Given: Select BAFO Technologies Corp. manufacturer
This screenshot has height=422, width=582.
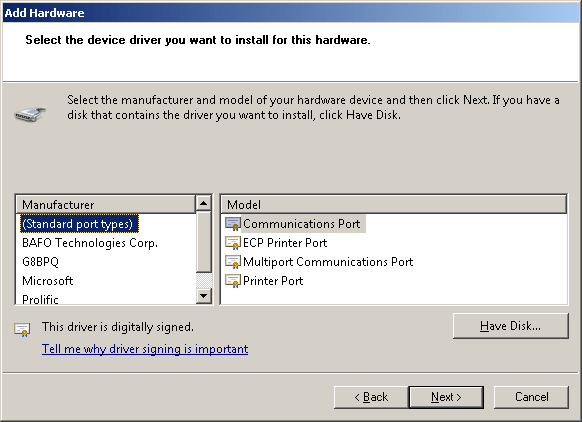Looking at the screenshot, I should [x=90, y=243].
